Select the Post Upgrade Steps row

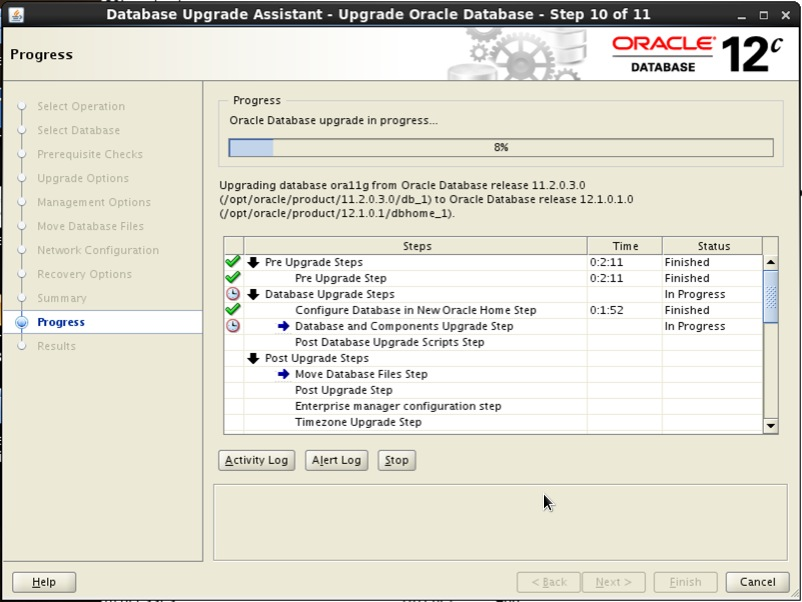click(494, 358)
